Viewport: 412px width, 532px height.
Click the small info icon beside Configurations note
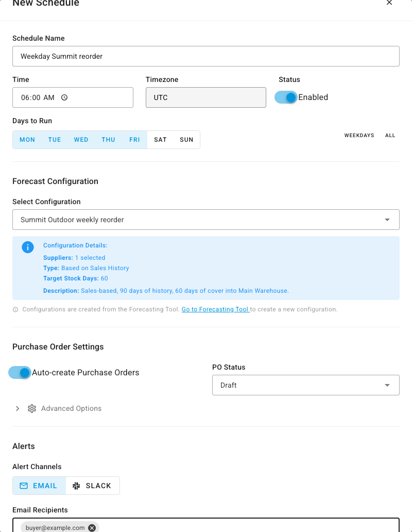[15, 309]
